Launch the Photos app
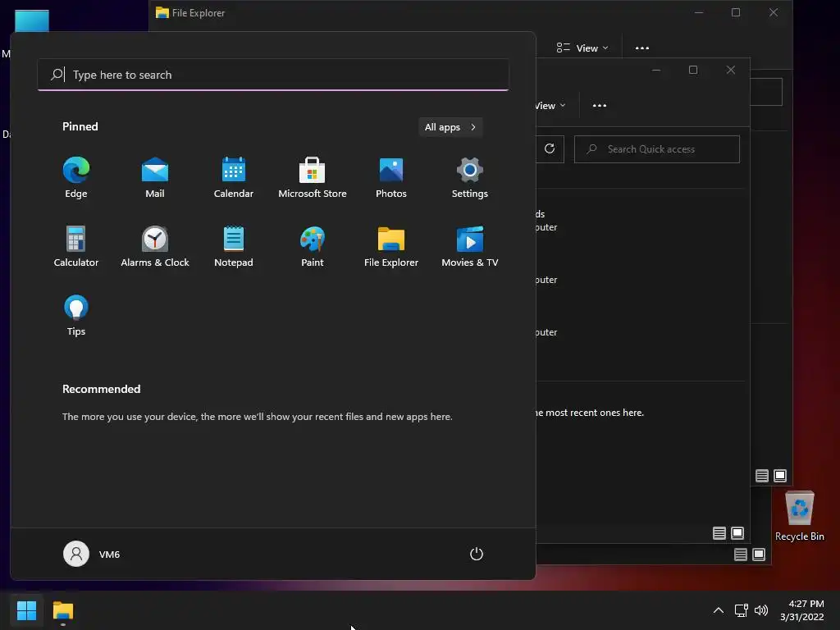This screenshot has height=630, width=840. (x=391, y=178)
